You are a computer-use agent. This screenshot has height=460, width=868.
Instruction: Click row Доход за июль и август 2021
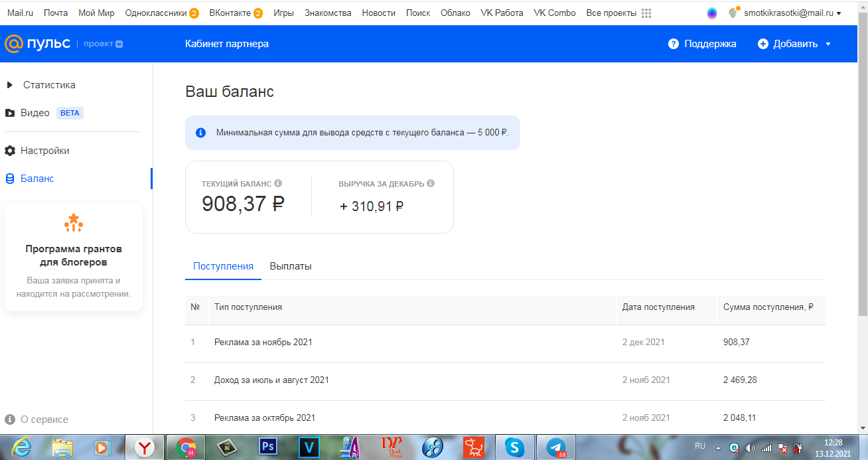(x=505, y=380)
